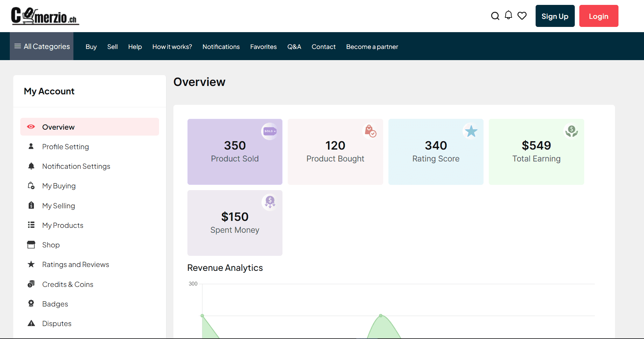The width and height of the screenshot is (644, 339).
Task: Open favorites heart icon in header
Action: tap(522, 16)
